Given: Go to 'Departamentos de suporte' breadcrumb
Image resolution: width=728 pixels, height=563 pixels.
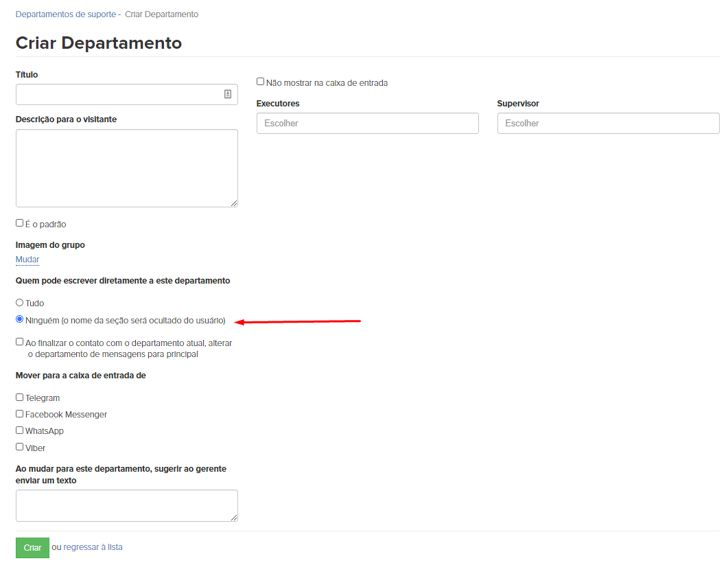Looking at the screenshot, I should pyautogui.click(x=66, y=14).
